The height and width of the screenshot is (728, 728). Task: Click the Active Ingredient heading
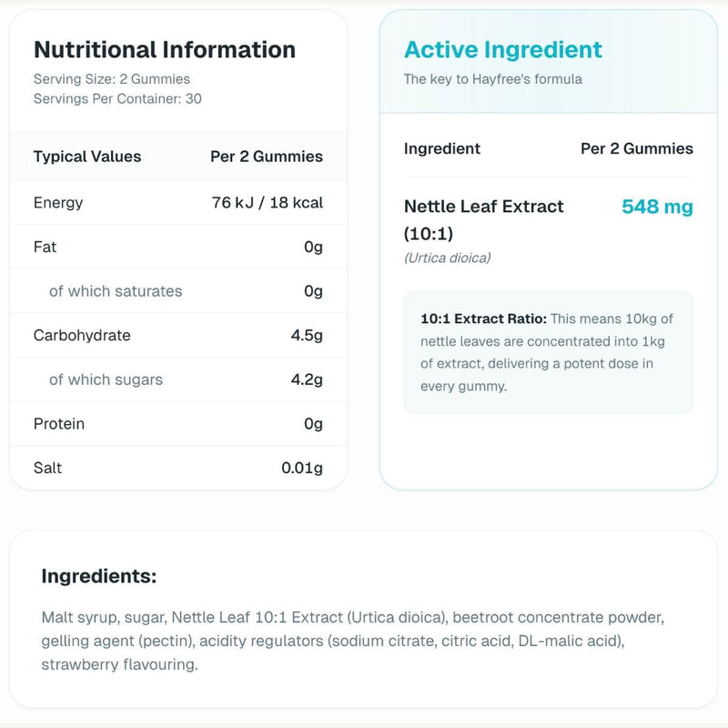point(503,50)
